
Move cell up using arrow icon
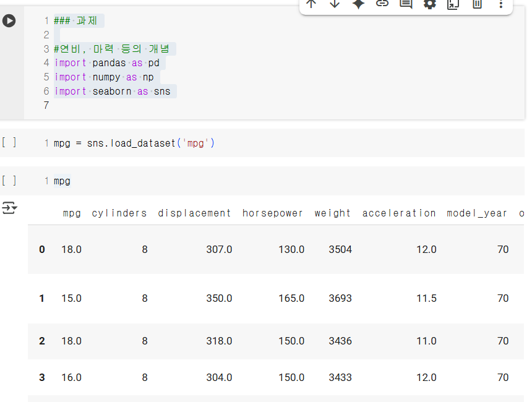(x=311, y=4)
